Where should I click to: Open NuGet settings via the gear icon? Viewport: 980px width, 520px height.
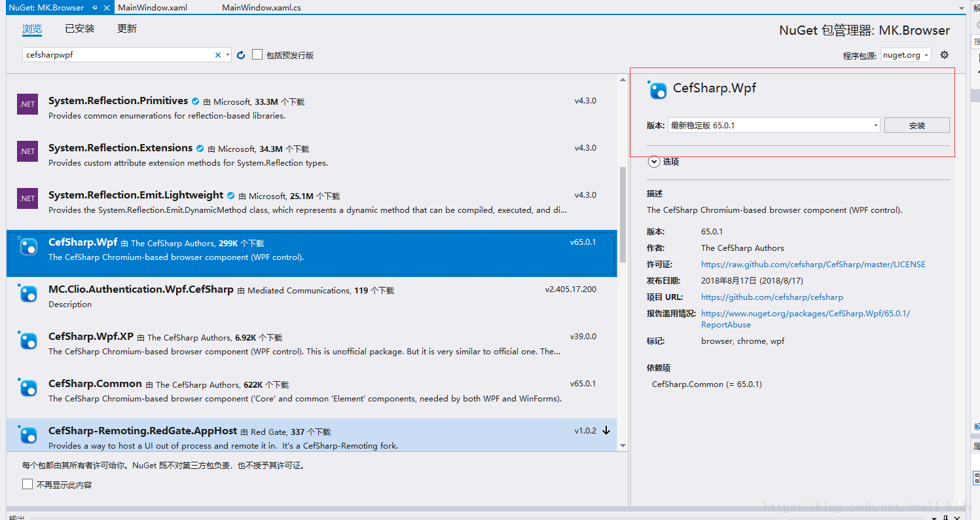[x=944, y=54]
